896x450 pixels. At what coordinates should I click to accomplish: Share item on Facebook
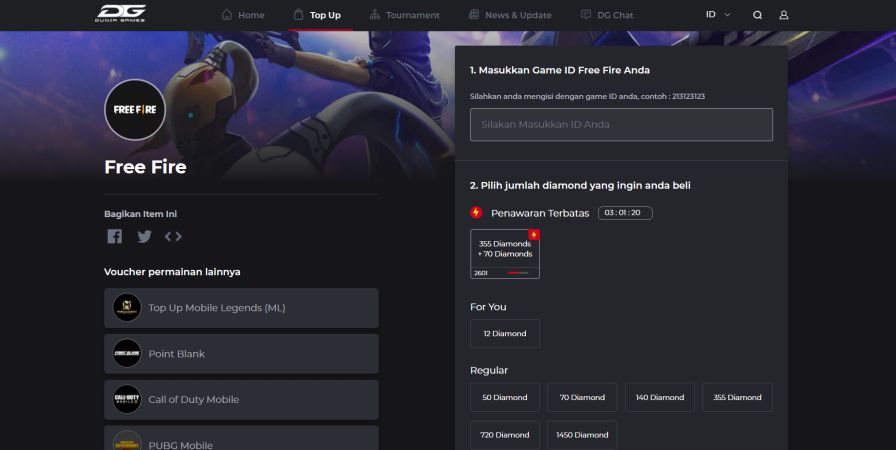pos(115,236)
